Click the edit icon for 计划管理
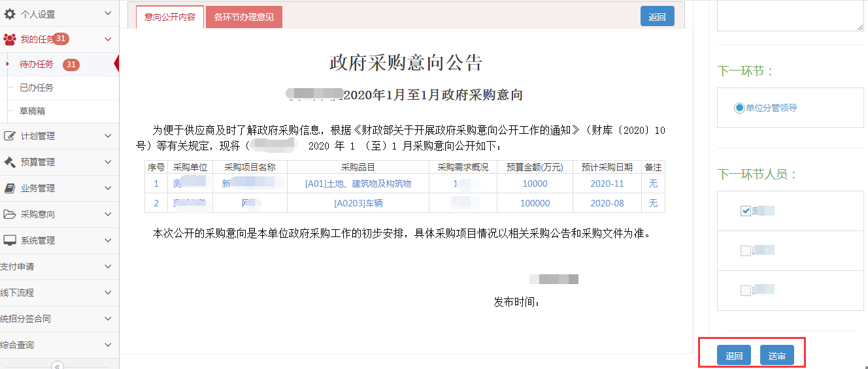Viewport: 868px width, 369px height. 10,136
